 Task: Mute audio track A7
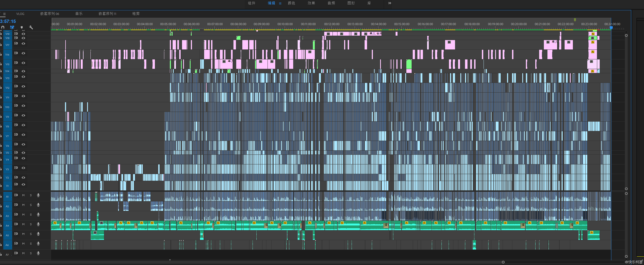pos(24,253)
